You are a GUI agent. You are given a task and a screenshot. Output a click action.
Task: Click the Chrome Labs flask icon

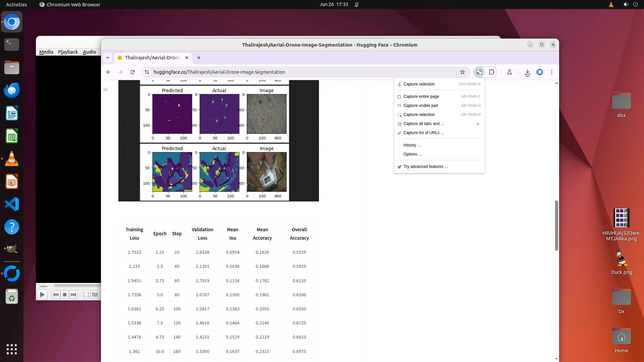(509, 72)
